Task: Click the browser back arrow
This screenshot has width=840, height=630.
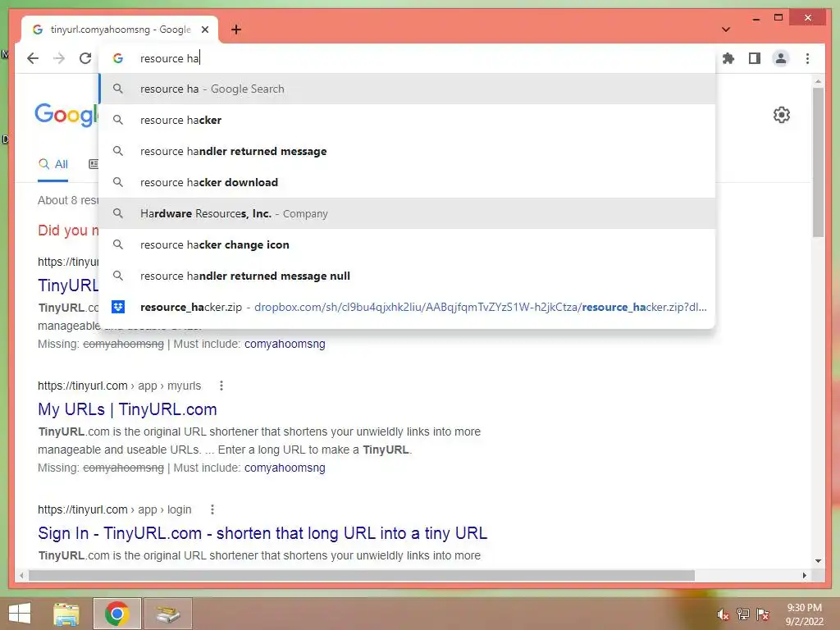Action: (33, 58)
